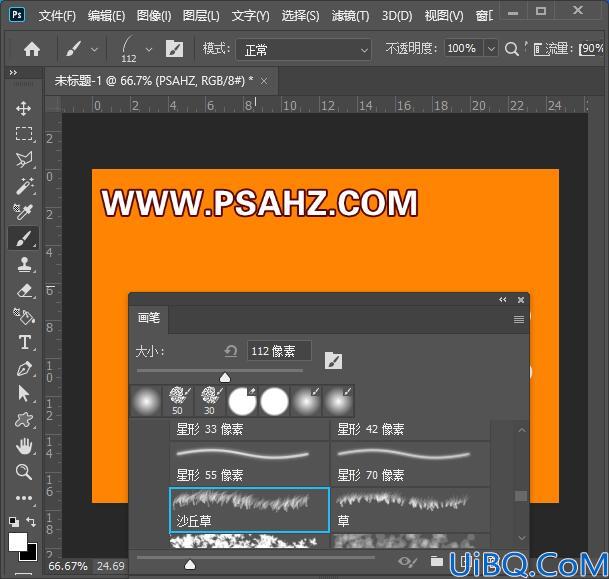Image resolution: width=609 pixels, height=579 pixels.
Task: Click the Photoshop logo icon
Action: click(17, 15)
